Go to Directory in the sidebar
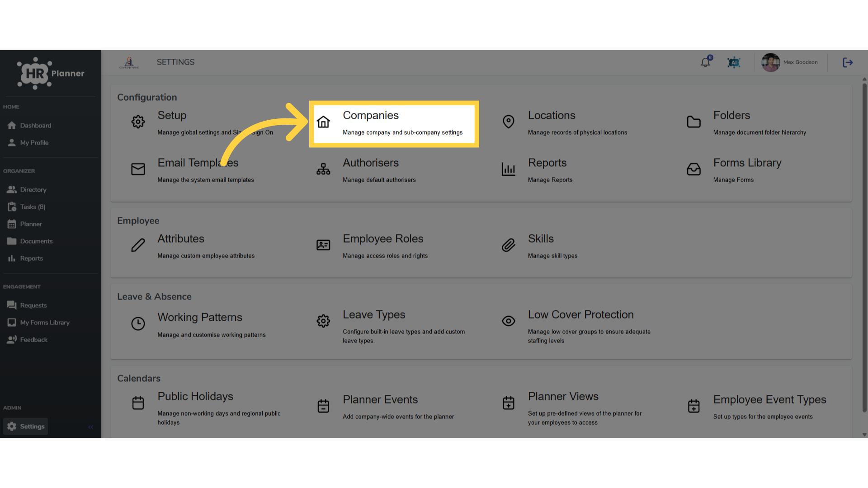Screen dimensions: 868x488 (27, 190)
